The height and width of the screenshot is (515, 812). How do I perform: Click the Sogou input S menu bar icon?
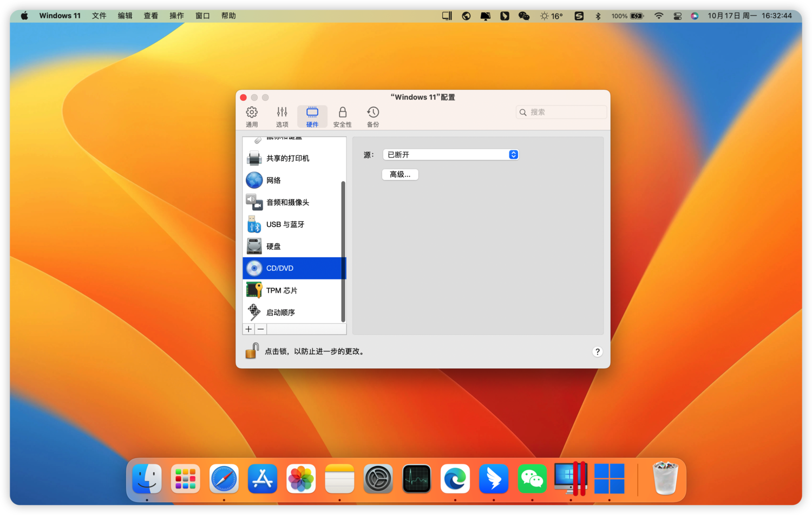pyautogui.click(x=579, y=16)
